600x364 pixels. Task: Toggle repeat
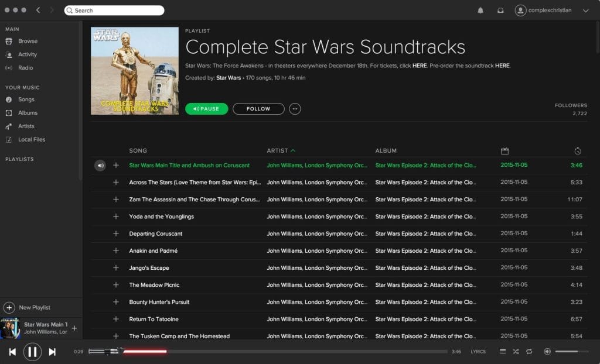coord(529,352)
